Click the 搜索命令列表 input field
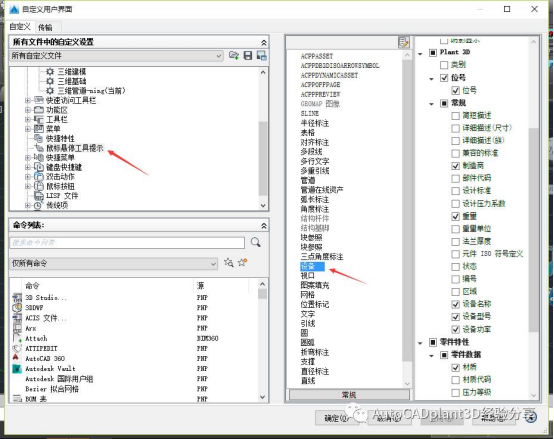This screenshot has width=554, height=439. point(127,243)
